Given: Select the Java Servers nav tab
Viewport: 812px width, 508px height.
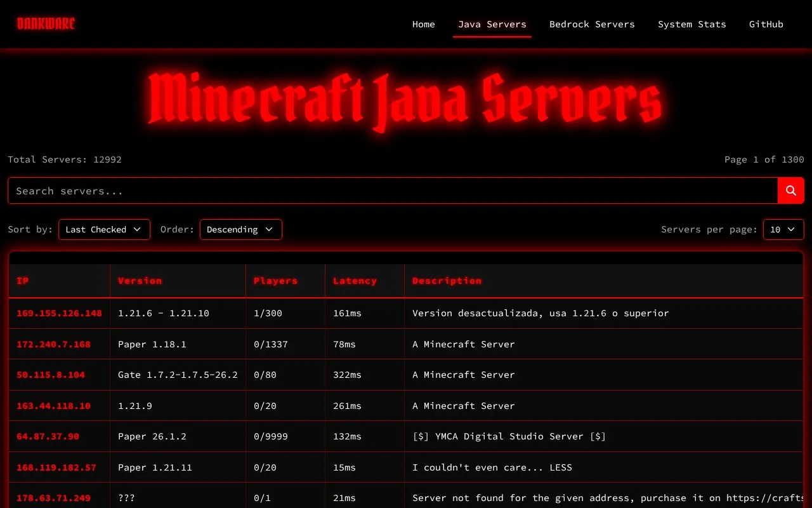Looking at the screenshot, I should click(x=492, y=24).
